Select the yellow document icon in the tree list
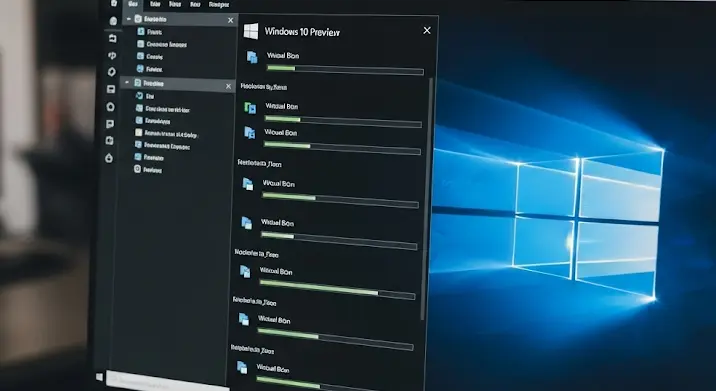 (x=138, y=132)
